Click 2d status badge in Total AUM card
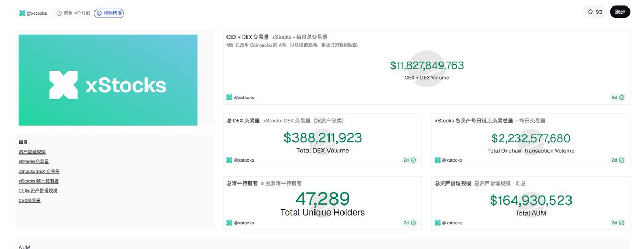 [618, 223]
